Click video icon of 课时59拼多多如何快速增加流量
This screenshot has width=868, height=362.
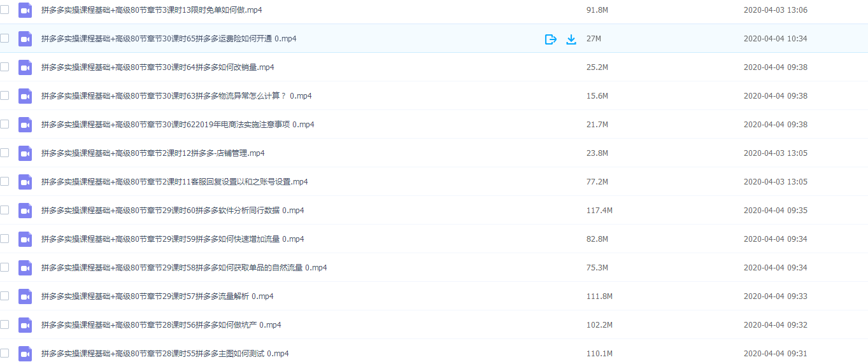(x=25, y=239)
